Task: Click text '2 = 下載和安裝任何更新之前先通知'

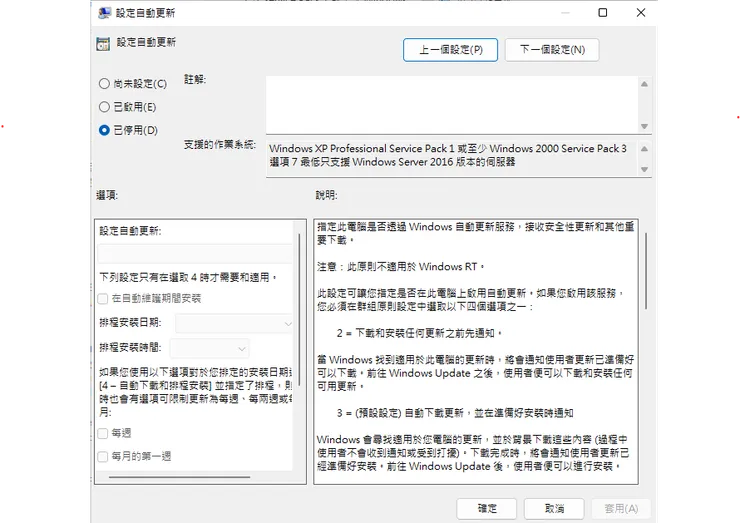Action: click(418, 334)
